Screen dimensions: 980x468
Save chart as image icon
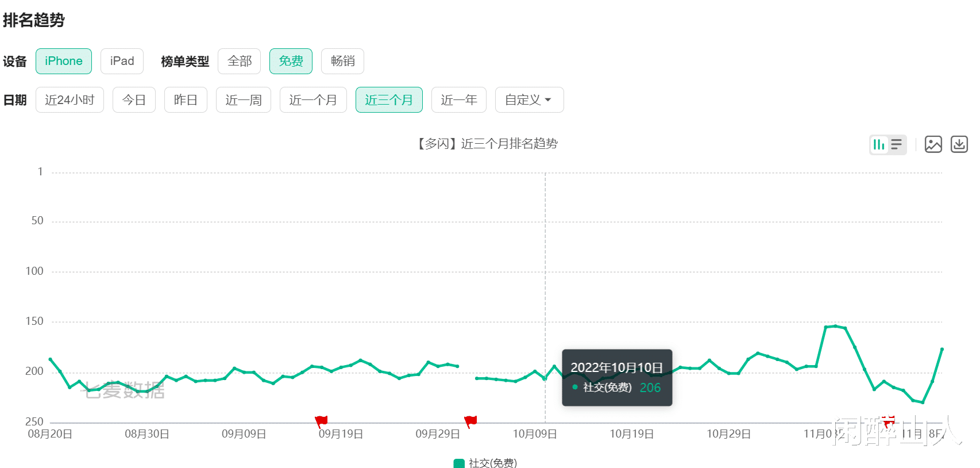[933, 144]
